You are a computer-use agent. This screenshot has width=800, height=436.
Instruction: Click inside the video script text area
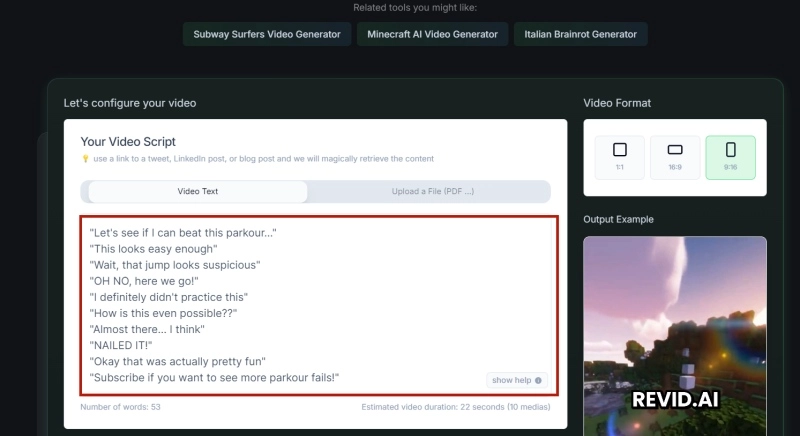(x=319, y=305)
